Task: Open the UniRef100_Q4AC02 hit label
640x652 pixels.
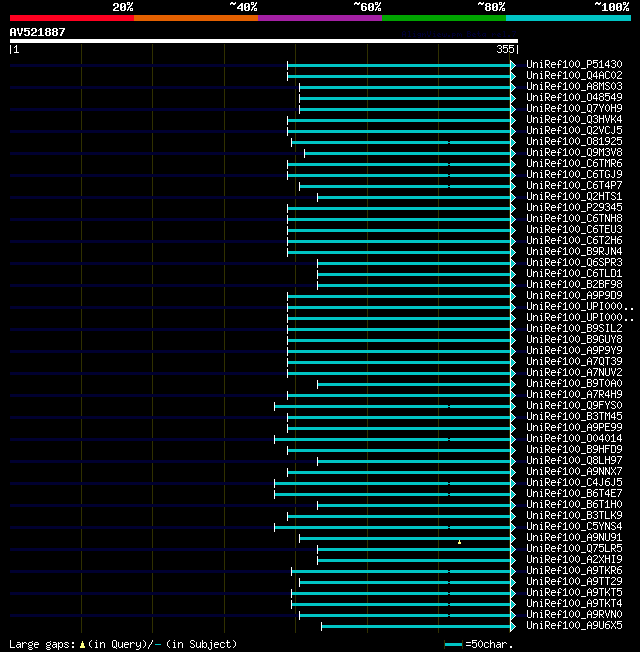Action: (574, 75)
